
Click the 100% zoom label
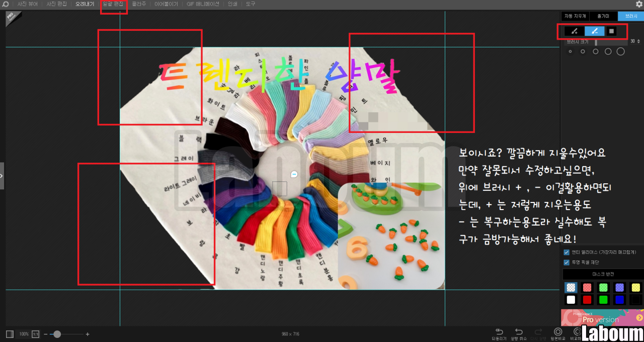pos(24,334)
